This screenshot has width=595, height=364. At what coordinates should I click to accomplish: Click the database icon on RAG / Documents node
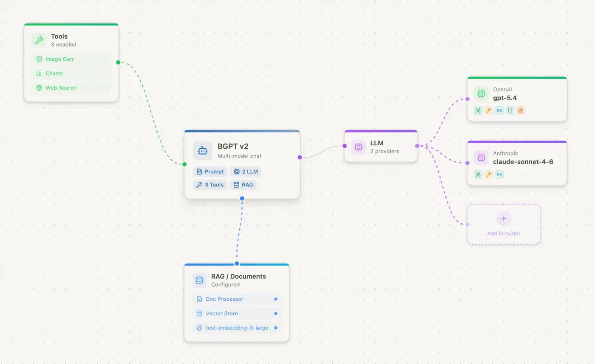(199, 280)
